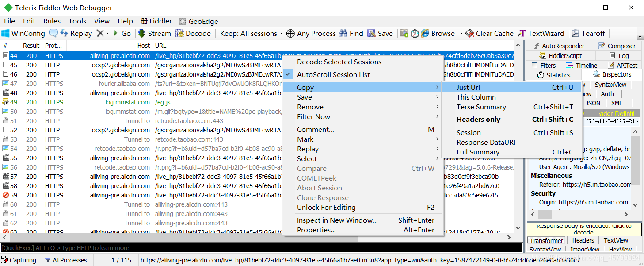Choose Properties in context menu
This screenshot has height=266, width=644.
[362, 230]
